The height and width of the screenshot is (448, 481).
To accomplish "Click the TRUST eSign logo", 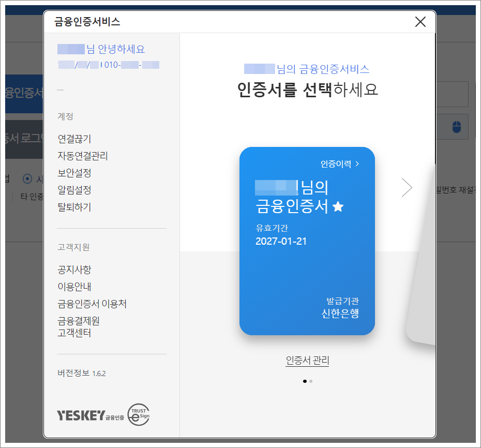I will coord(139,414).
